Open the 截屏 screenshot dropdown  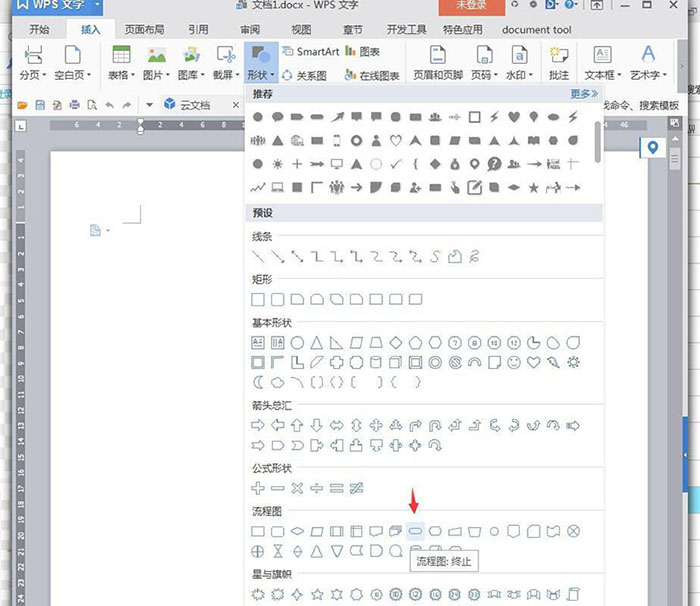pyautogui.click(x=226, y=63)
